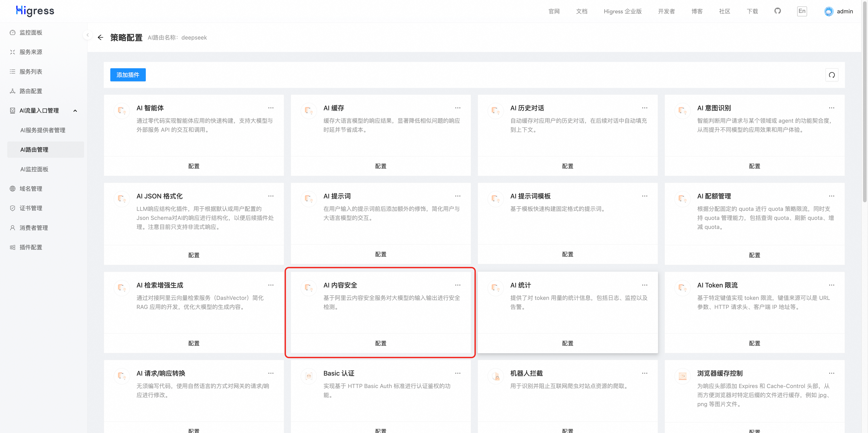Open 监控面板 from the sidebar
The width and height of the screenshot is (868, 433).
tap(31, 32)
